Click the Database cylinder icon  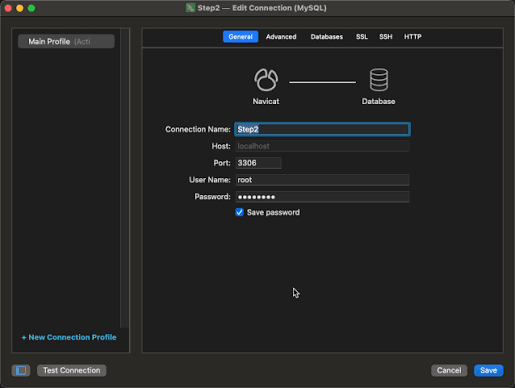pyautogui.click(x=379, y=80)
